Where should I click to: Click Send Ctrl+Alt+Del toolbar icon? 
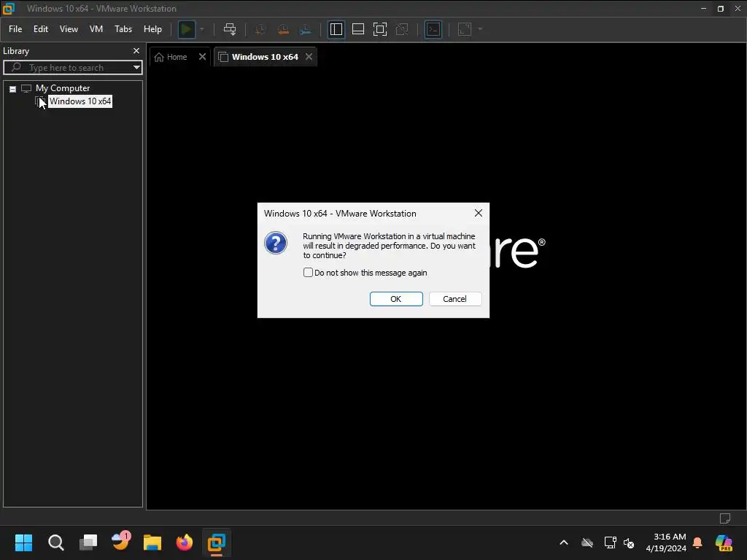[x=230, y=29]
